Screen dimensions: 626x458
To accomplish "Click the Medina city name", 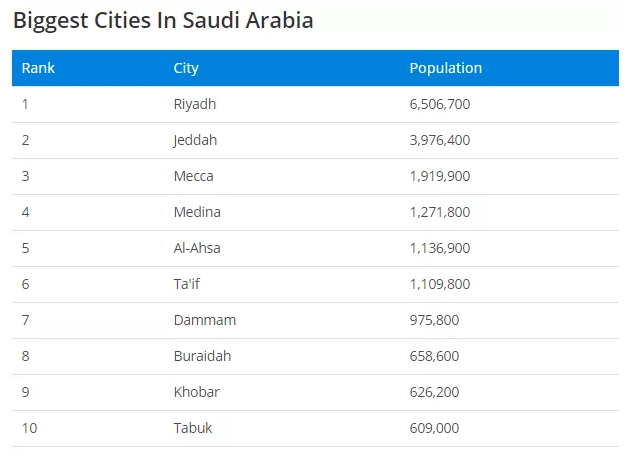I will pyautogui.click(x=197, y=212).
